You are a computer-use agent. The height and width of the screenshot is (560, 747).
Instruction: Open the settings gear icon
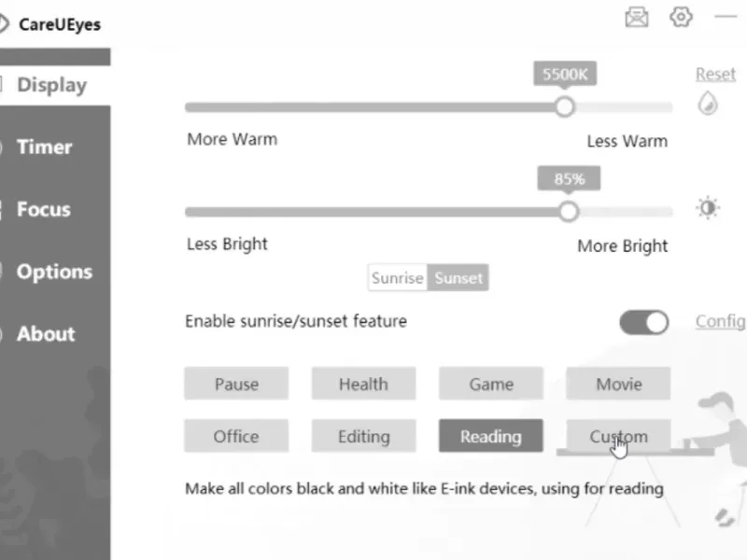(682, 18)
